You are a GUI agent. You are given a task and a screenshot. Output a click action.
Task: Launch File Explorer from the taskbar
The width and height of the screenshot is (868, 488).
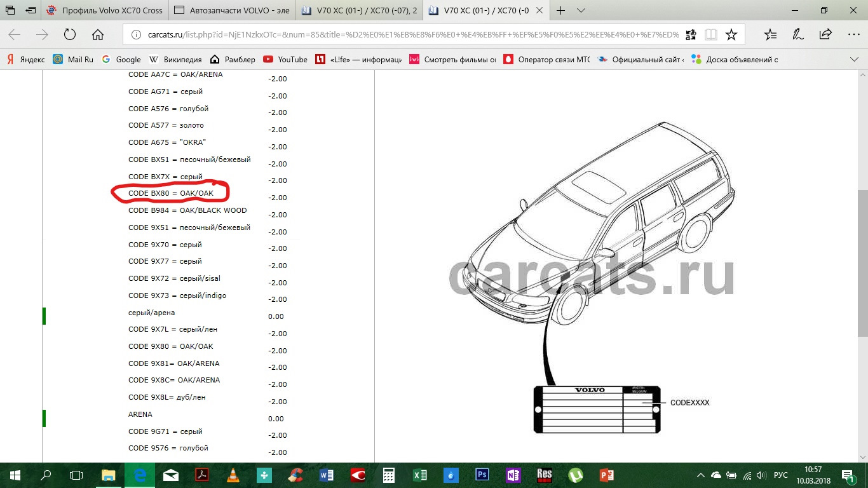pos(109,475)
